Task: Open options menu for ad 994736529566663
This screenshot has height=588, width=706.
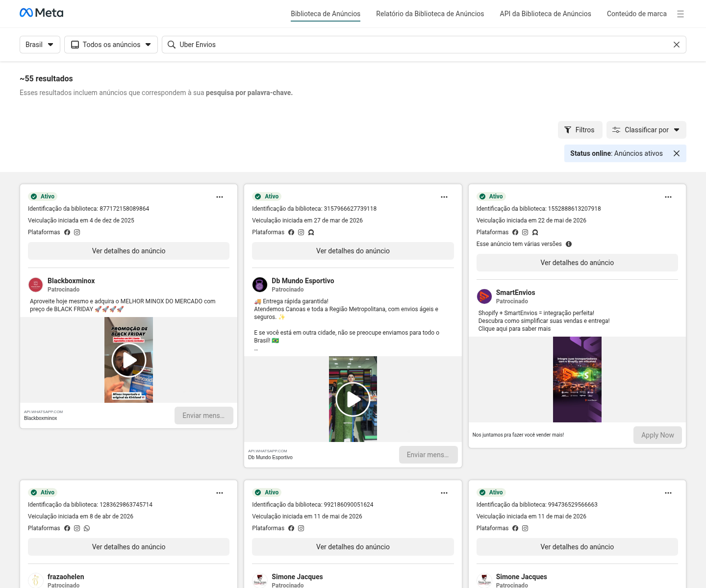Action: [668, 493]
